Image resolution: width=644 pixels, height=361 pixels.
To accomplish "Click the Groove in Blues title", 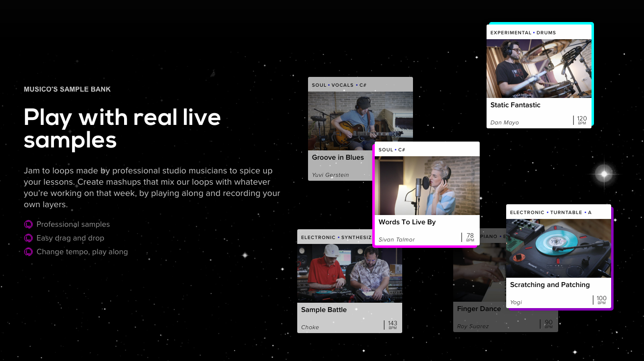I will click(338, 157).
